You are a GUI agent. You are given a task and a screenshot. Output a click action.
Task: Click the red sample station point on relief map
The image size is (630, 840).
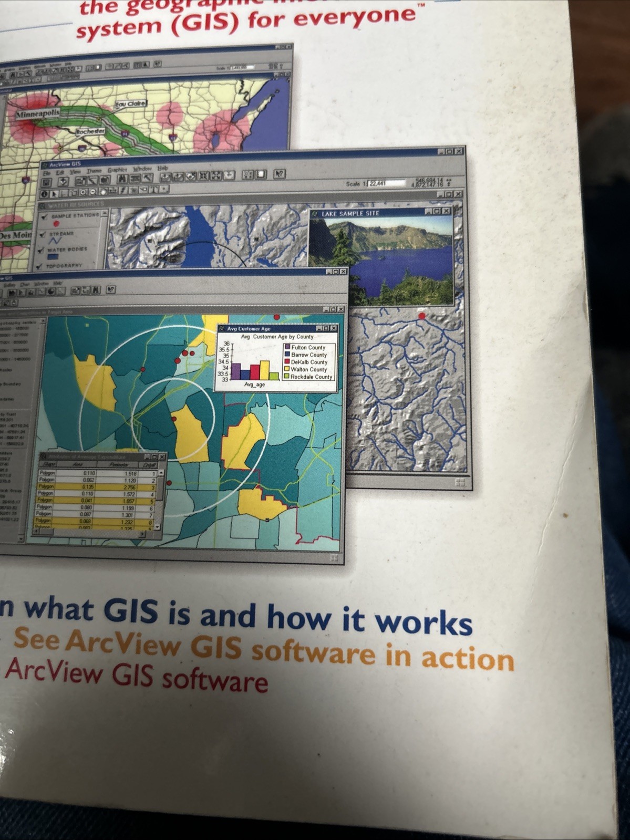click(421, 316)
